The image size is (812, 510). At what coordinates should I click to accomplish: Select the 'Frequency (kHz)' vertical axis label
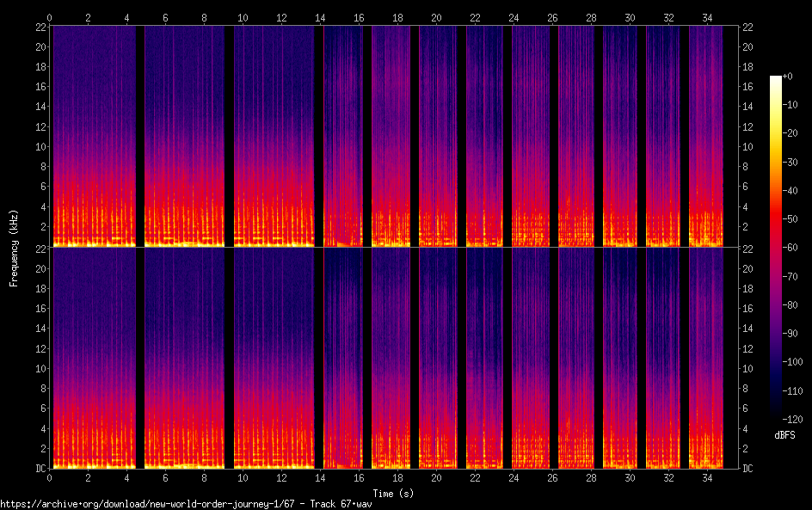(14, 247)
